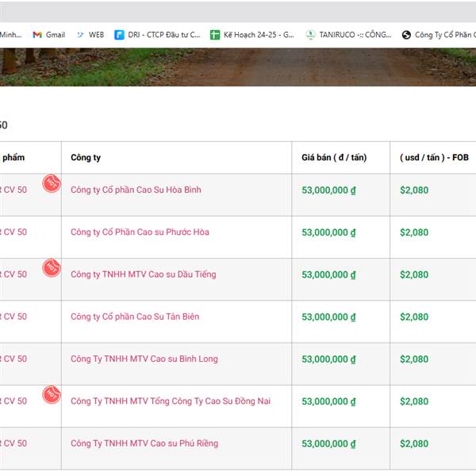Screen dimensions: 476x476
Task: Click $2,080 FOB price in Bình Long row
Action: tap(414, 359)
